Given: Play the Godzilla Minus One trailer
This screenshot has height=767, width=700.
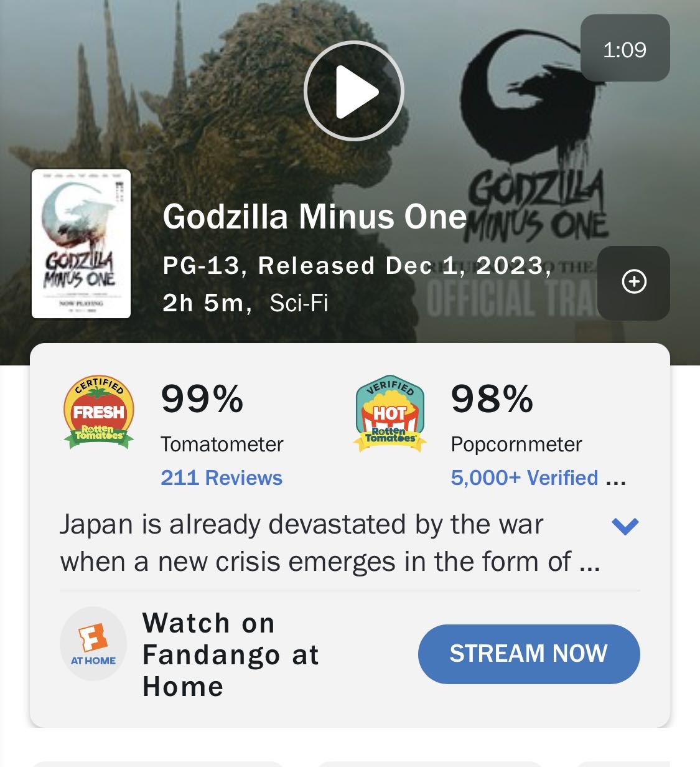Looking at the screenshot, I should [354, 91].
